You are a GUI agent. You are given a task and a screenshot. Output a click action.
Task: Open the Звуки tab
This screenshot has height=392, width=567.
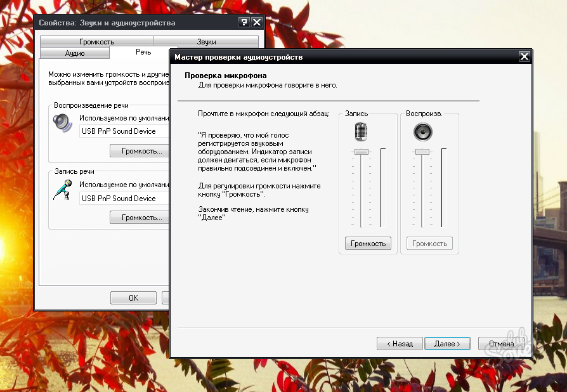[206, 42]
